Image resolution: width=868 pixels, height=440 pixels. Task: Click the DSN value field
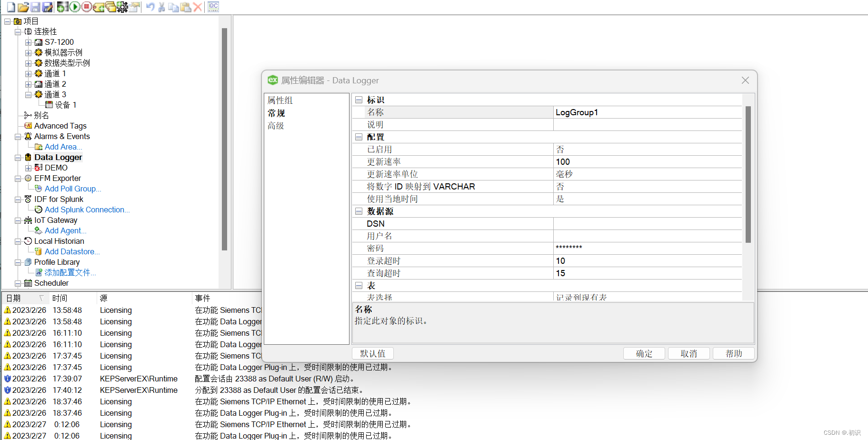pyautogui.click(x=648, y=224)
